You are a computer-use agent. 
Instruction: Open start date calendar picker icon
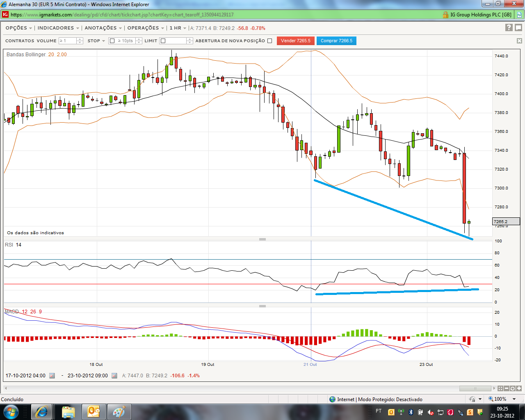[52, 375]
